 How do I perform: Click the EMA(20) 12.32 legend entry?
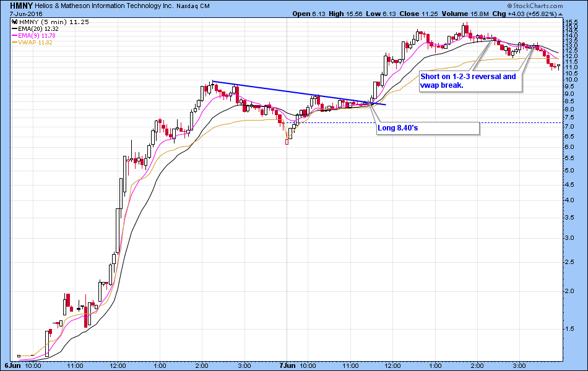38,29
